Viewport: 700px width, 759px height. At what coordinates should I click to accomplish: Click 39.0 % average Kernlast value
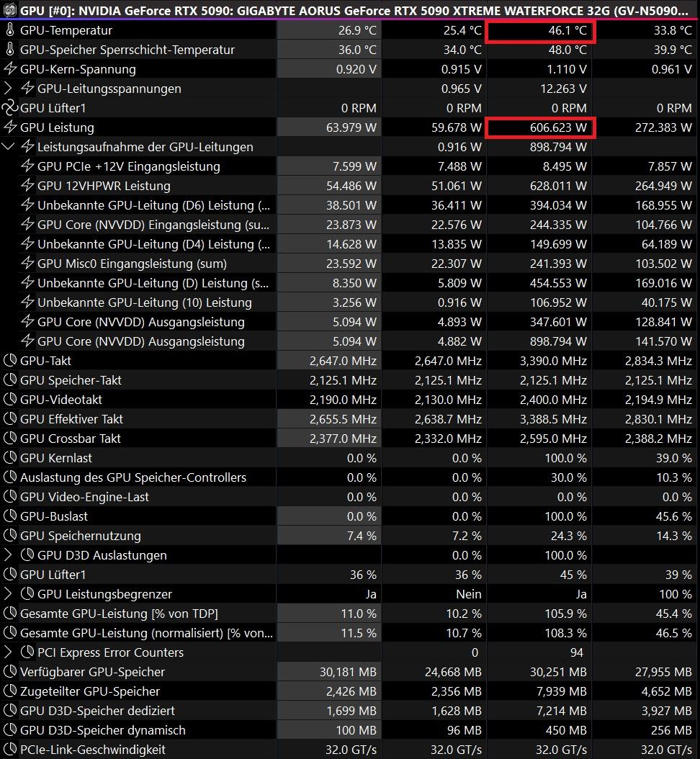point(674,458)
